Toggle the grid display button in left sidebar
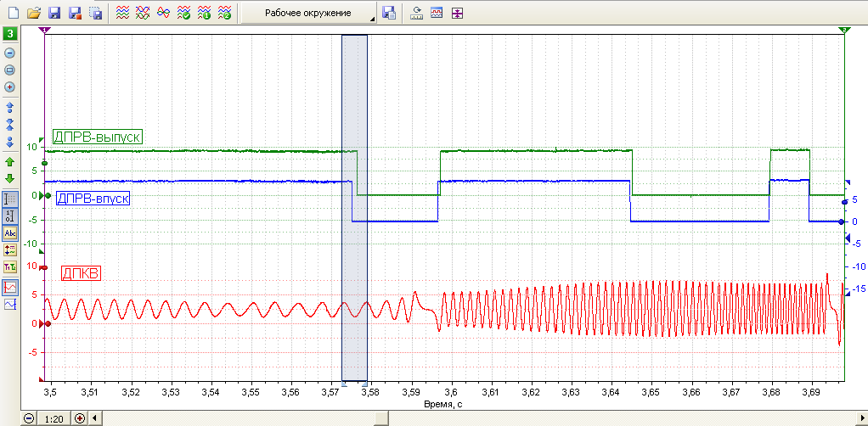The height and width of the screenshot is (426, 868). [x=10, y=199]
